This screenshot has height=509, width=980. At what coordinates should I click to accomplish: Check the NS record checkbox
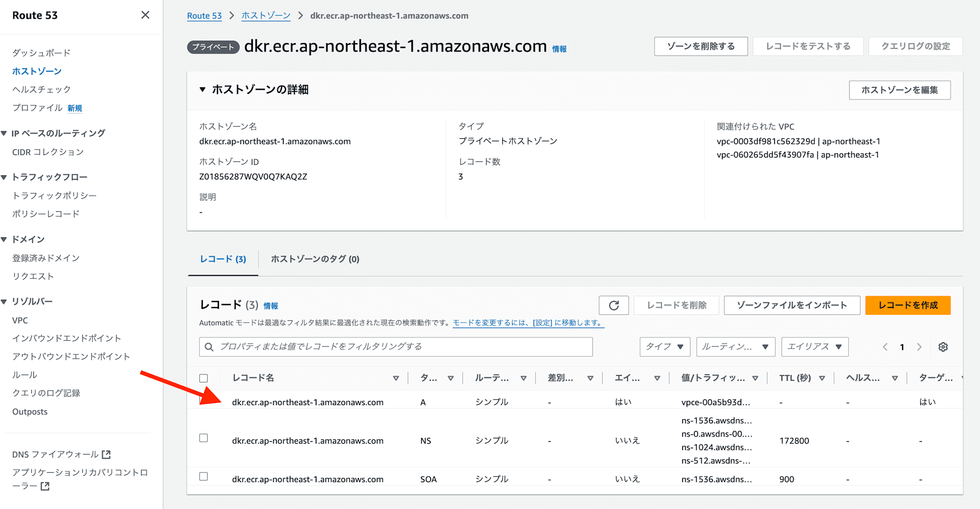click(203, 438)
